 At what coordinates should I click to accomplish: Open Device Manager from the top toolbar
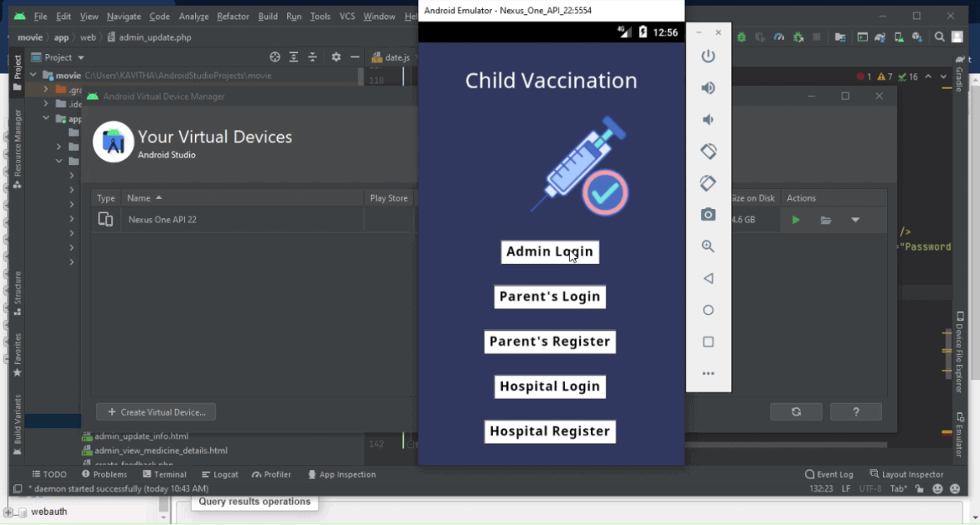coord(900,36)
